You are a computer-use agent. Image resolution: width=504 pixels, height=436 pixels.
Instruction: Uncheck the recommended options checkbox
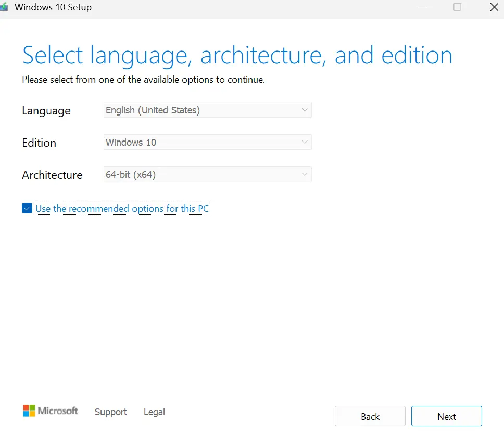[27, 209]
